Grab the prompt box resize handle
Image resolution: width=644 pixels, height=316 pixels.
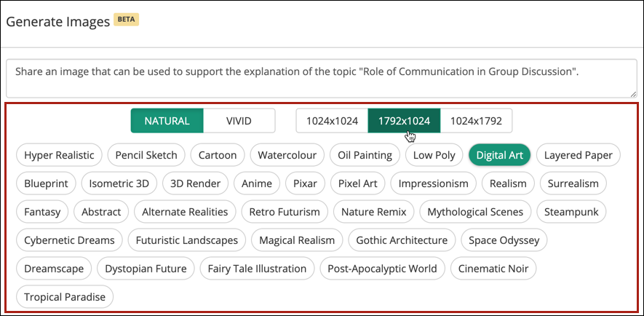pos(634,94)
